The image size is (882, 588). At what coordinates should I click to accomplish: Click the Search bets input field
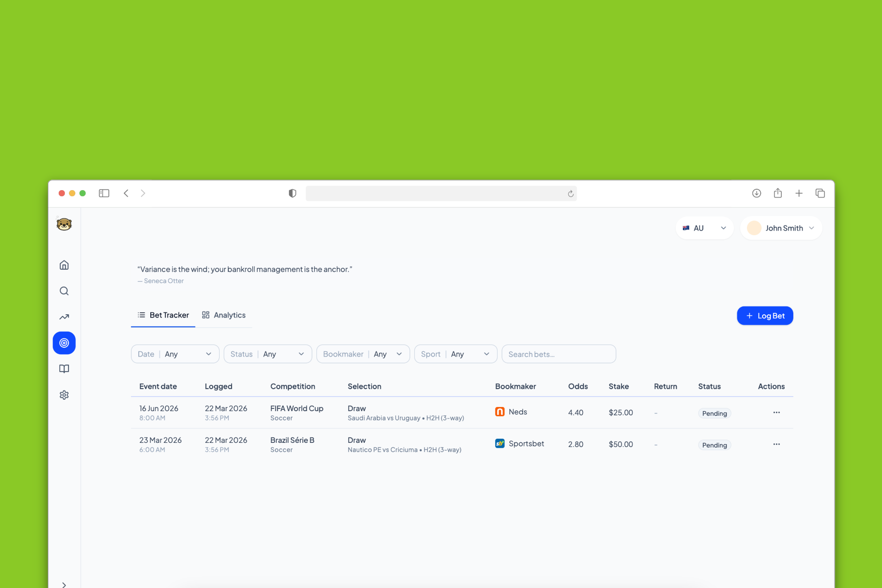tap(559, 354)
